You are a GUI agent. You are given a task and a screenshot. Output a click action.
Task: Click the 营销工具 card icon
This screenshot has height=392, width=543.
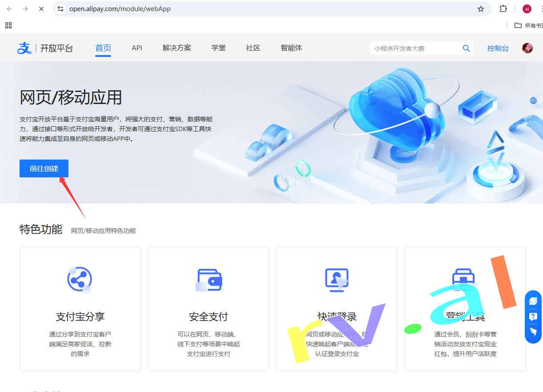pyautogui.click(x=463, y=279)
